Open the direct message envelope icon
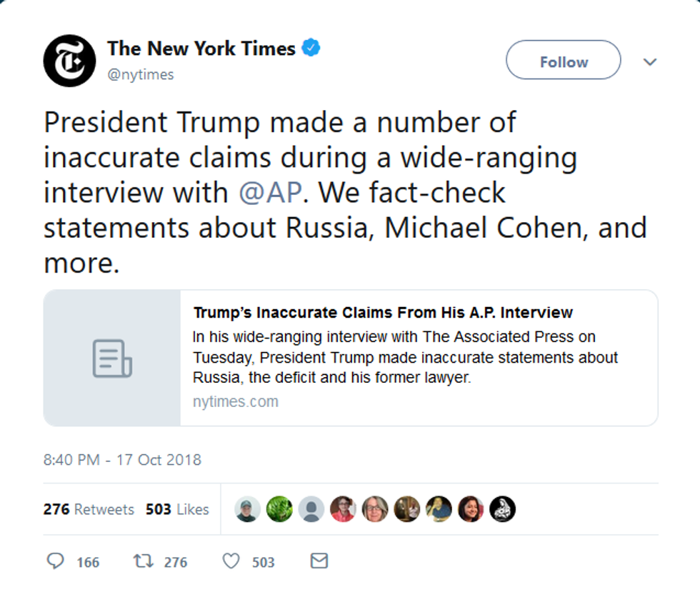This screenshot has height=602, width=700. pos(319,562)
